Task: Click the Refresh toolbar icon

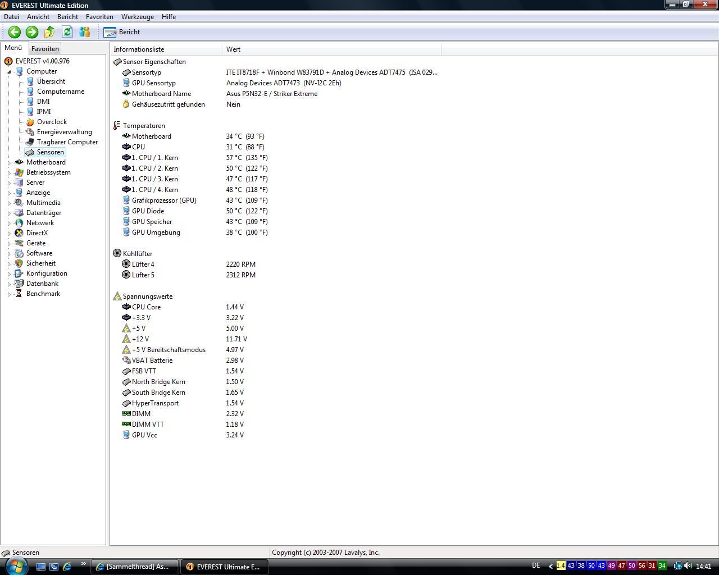Action: 67,32
